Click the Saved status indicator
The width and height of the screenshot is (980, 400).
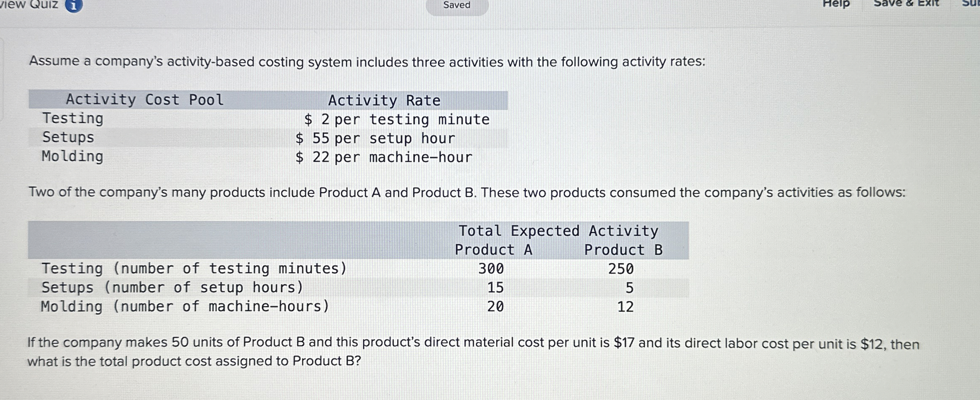(x=456, y=5)
